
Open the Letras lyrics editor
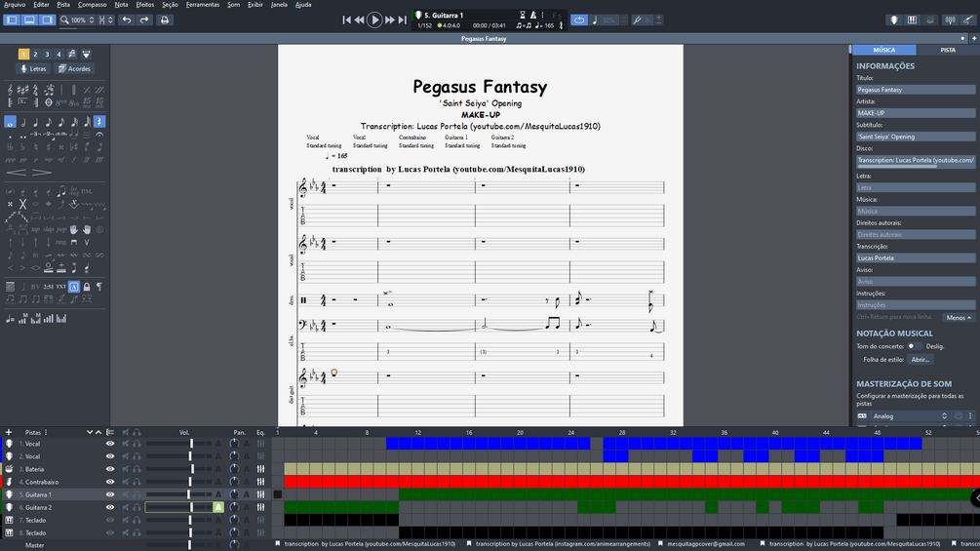coord(33,68)
